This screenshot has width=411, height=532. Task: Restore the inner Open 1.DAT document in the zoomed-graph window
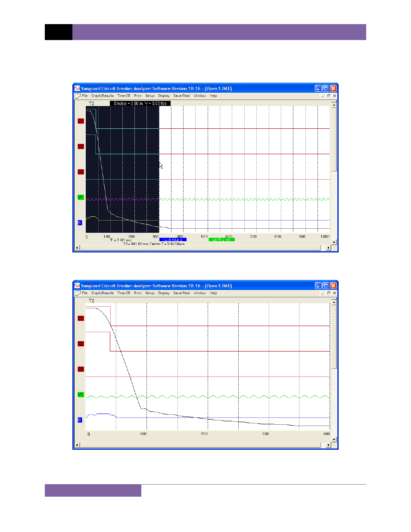pyautogui.click(x=328, y=293)
